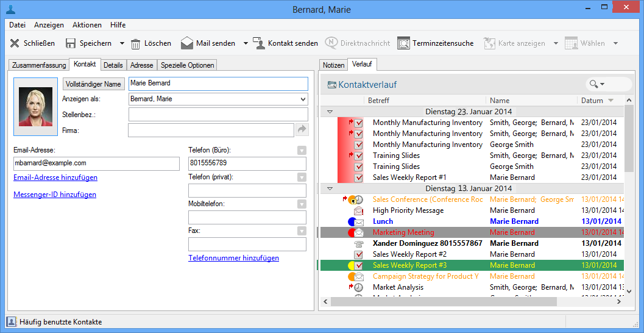Click the appointment clock icon of Sales Conference
Screen dimensions: 644x333
click(x=358, y=199)
